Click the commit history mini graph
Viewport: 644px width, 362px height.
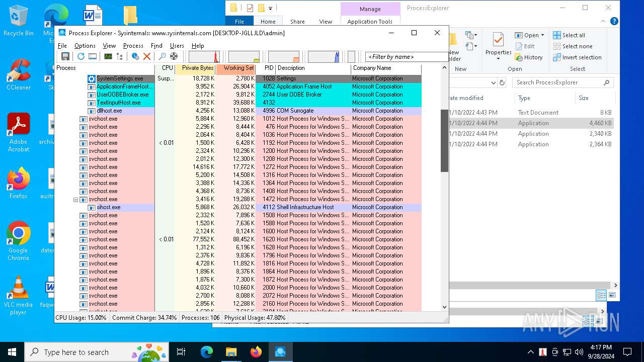point(244,57)
